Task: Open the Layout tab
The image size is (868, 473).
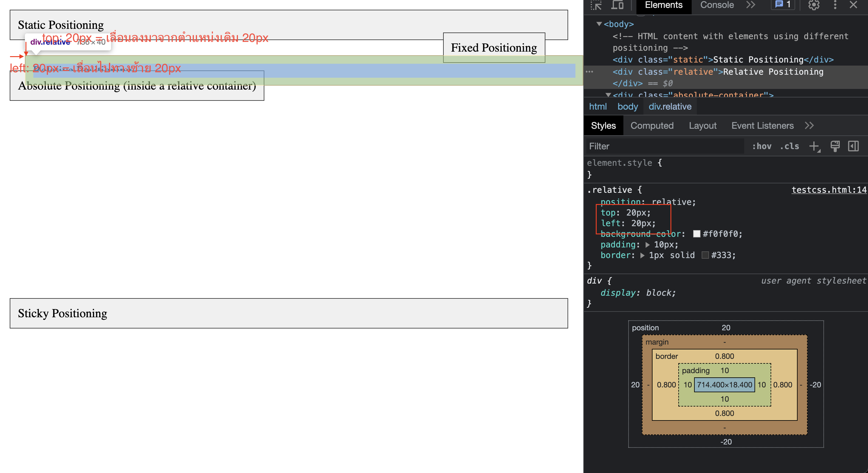Action: click(x=703, y=126)
